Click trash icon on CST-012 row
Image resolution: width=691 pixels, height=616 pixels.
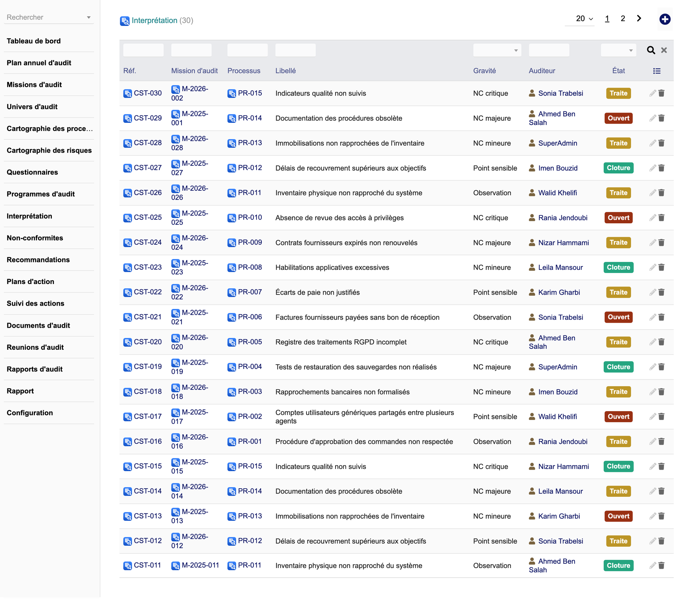pos(661,541)
